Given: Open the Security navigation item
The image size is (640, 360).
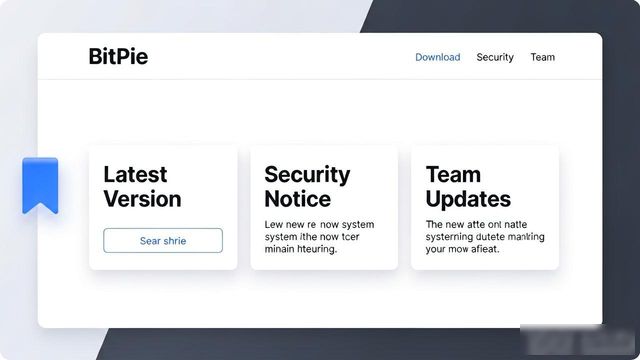Looking at the screenshot, I should point(495,57).
